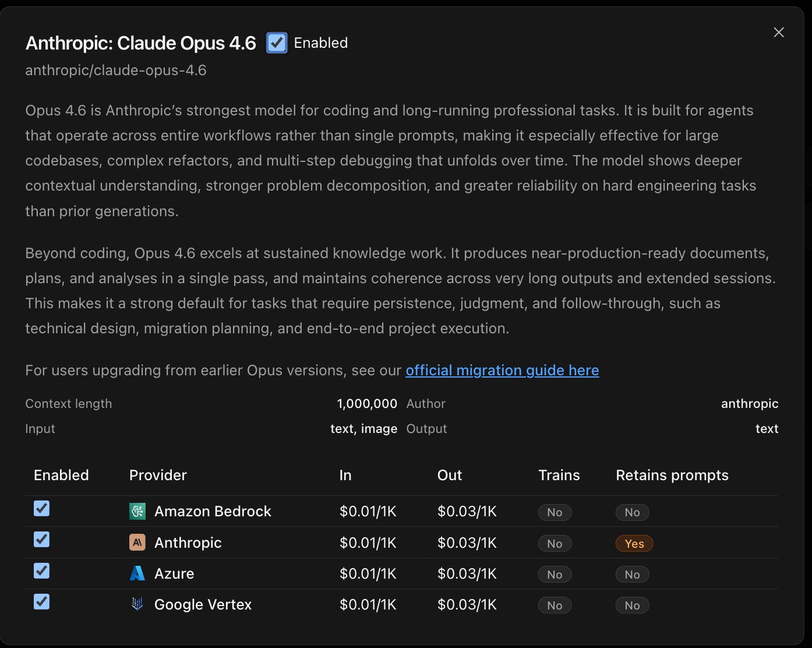Click the context length value 1,000,000
Viewport: 812px width, 648px height.
coord(367,404)
